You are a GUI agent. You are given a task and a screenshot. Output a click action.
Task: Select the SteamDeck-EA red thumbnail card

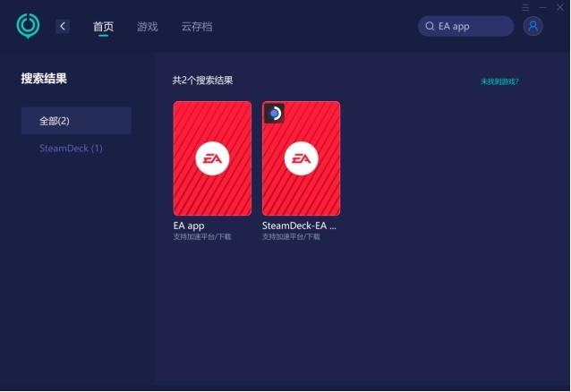(x=301, y=158)
